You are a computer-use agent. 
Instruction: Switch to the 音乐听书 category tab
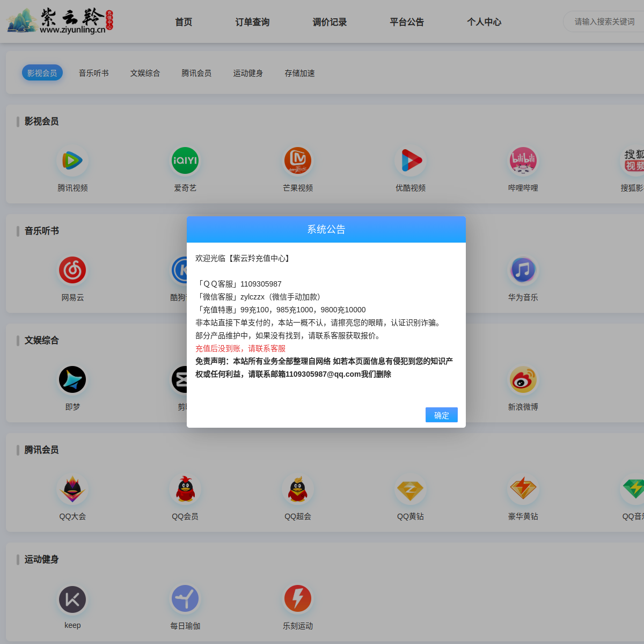coord(94,73)
